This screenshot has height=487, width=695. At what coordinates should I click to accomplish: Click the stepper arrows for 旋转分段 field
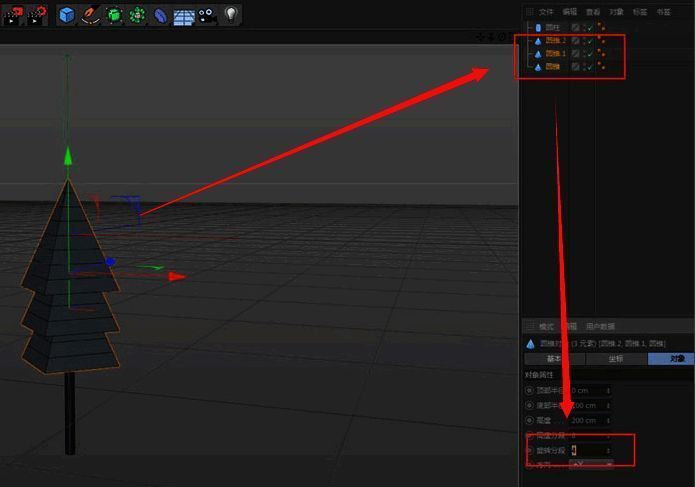(x=609, y=451)
